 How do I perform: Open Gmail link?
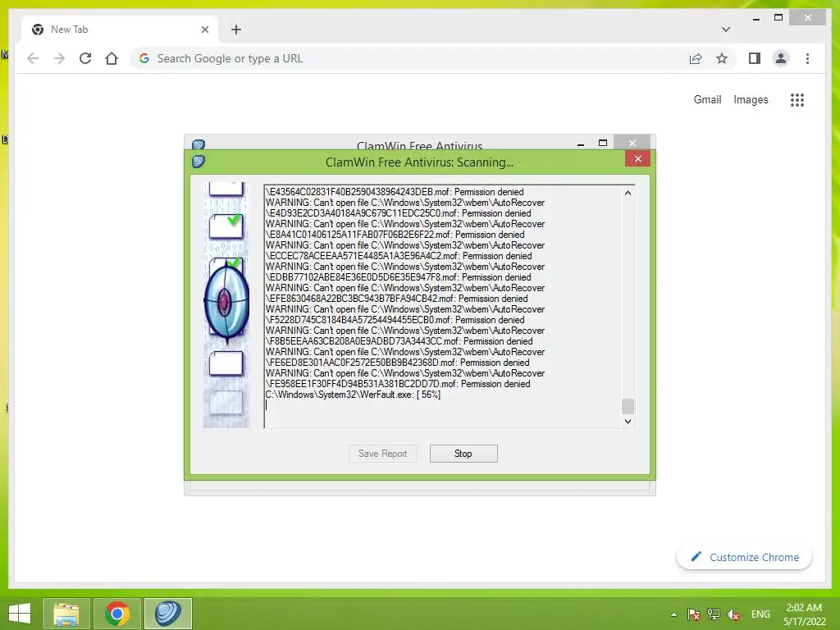pyautogui.click(x=707, y=99)
